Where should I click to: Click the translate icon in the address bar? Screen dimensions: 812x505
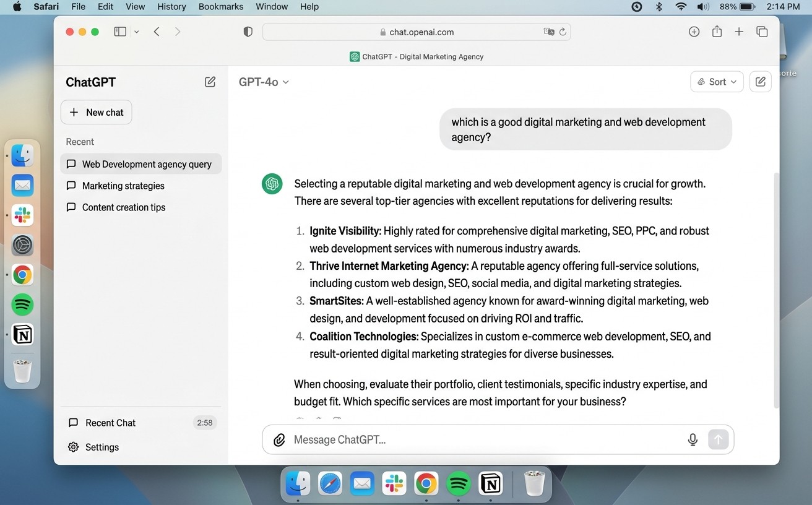tap(548, 32)
